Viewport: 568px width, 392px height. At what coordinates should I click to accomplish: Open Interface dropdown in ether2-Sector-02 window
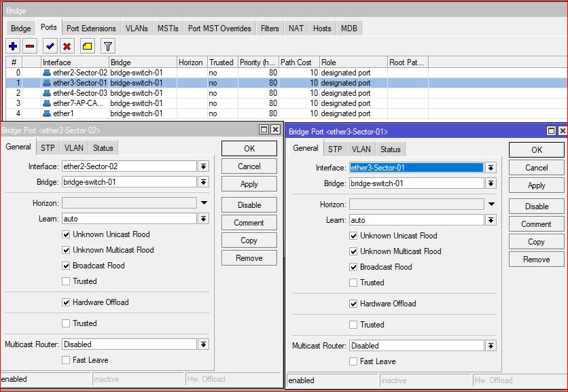coord(204,166)
